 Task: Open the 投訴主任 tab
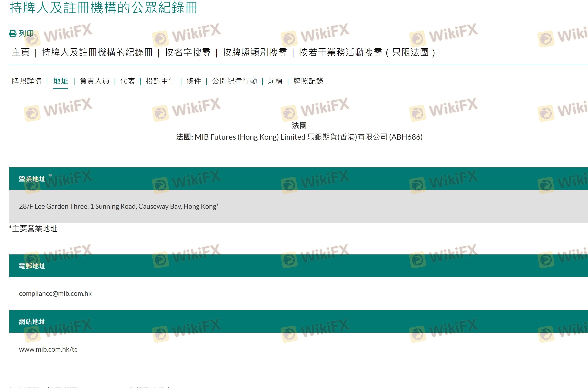[x=161, y=81]
